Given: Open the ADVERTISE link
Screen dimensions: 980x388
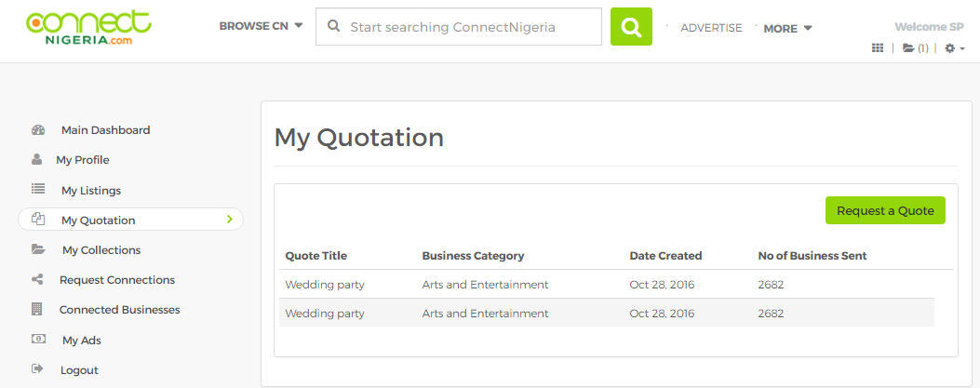Looking at the screenshot, I should tap(711, 28).
